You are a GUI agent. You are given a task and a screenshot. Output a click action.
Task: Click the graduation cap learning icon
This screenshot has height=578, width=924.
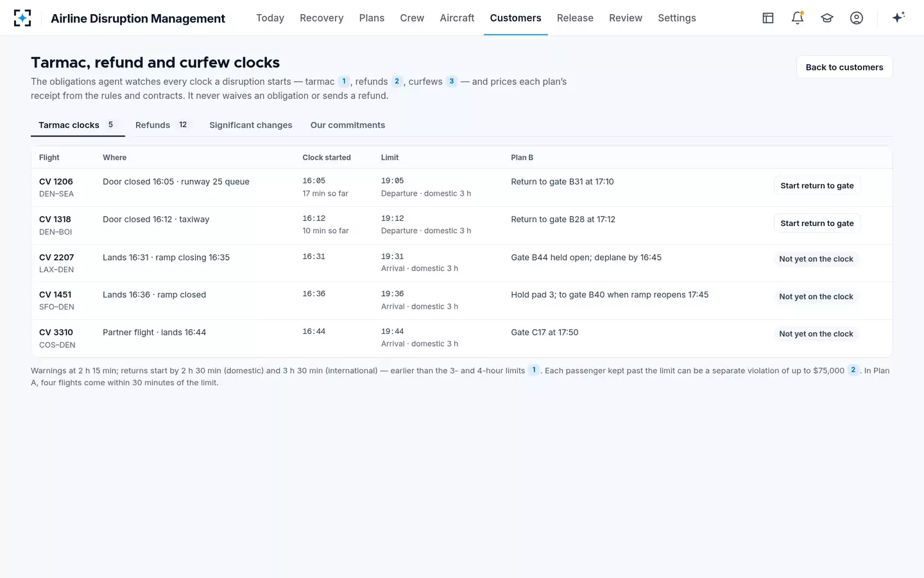point(827,18)
